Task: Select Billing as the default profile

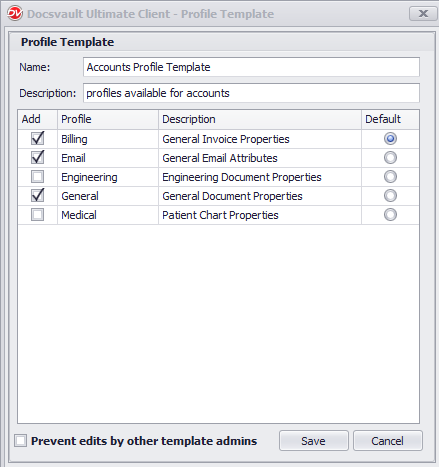Action: click(x=390, y=139)
